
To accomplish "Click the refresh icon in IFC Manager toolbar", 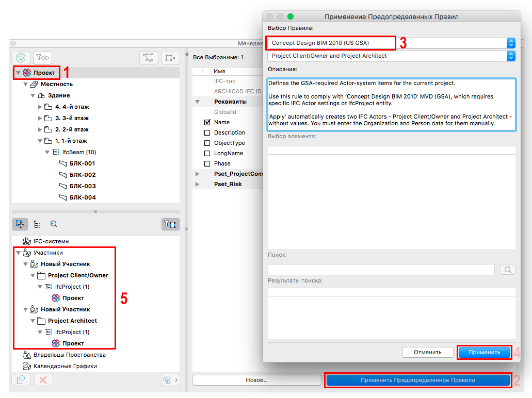I will coord(21,58).
